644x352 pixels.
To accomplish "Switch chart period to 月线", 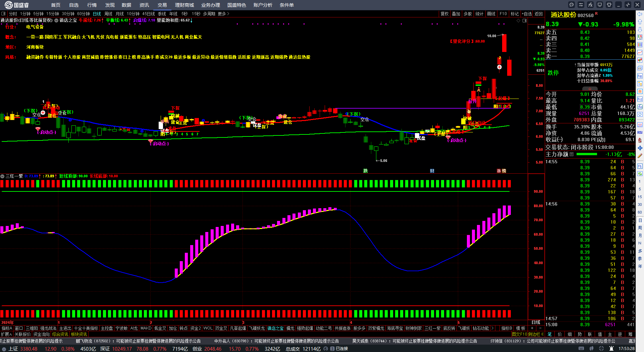I will (120, 14).
